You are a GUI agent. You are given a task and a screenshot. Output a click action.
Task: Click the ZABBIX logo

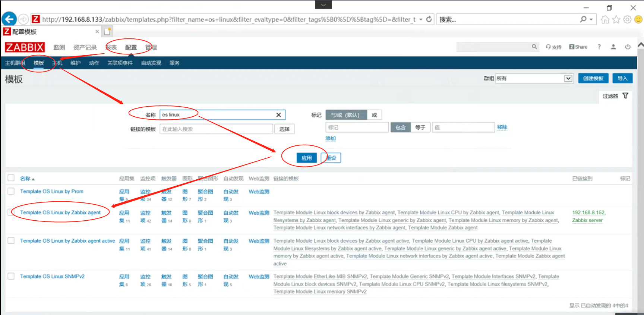click(25, 47)
